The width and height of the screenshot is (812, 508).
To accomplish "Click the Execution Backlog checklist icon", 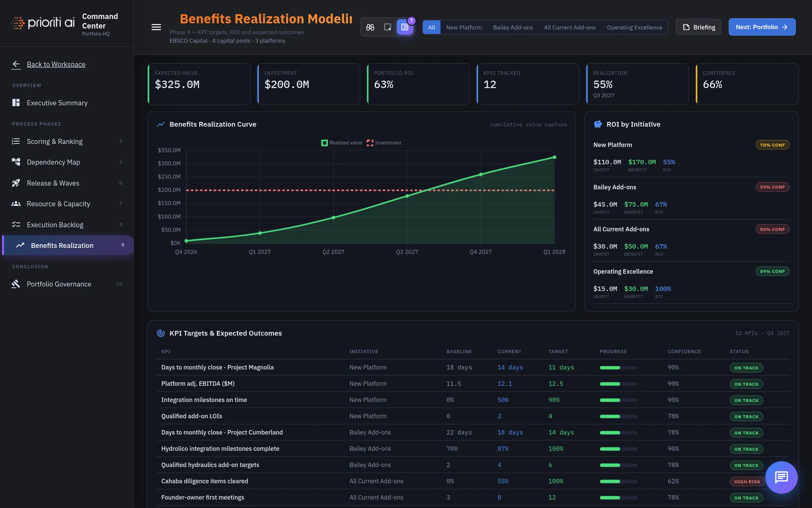I will click(16, 225).
